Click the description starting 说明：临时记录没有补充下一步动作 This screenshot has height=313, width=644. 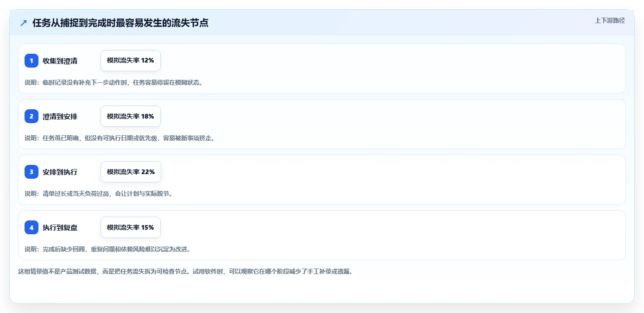(114, 82)
